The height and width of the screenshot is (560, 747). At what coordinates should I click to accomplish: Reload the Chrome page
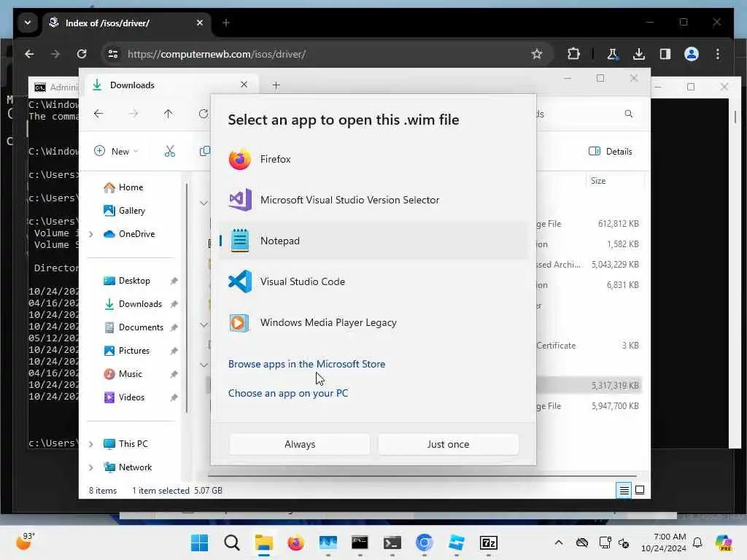82,54
